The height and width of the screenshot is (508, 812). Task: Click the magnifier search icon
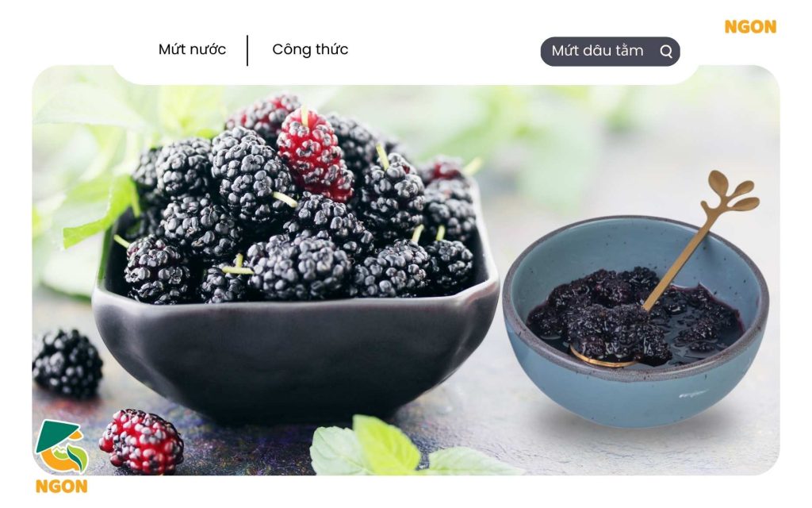[x=666, y=52]
